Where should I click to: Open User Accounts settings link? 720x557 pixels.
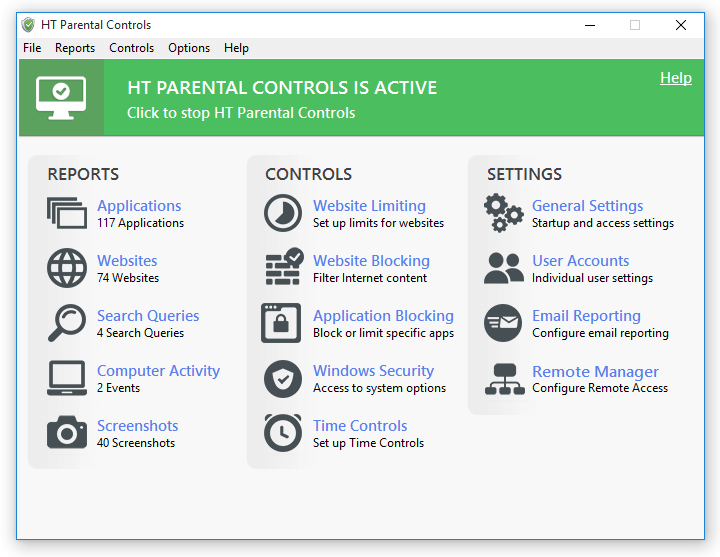[580, 261]
